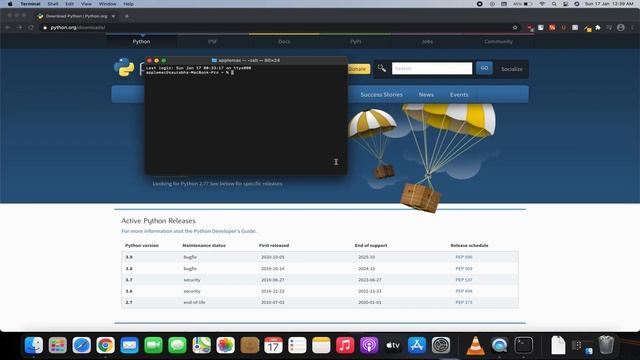Open Notes app in the dock
Viewport: 640px width, 360px height.
click(x=321, y=345)
